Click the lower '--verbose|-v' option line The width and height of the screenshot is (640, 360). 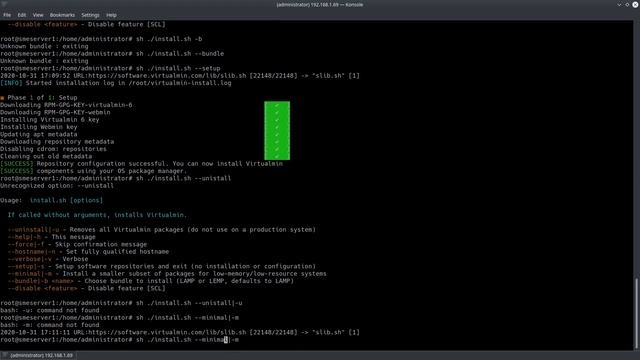click(48, 259)
